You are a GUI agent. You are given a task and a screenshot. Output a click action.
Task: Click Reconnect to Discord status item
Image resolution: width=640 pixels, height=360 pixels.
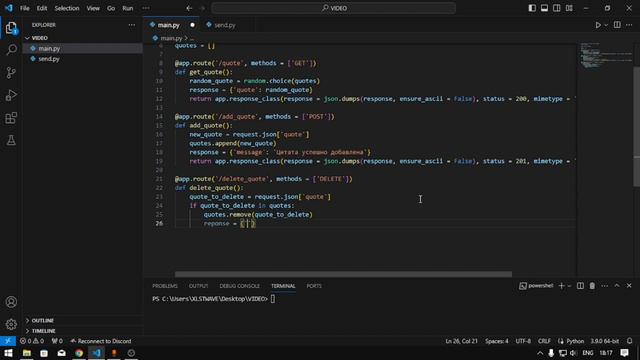coord(100,341)
